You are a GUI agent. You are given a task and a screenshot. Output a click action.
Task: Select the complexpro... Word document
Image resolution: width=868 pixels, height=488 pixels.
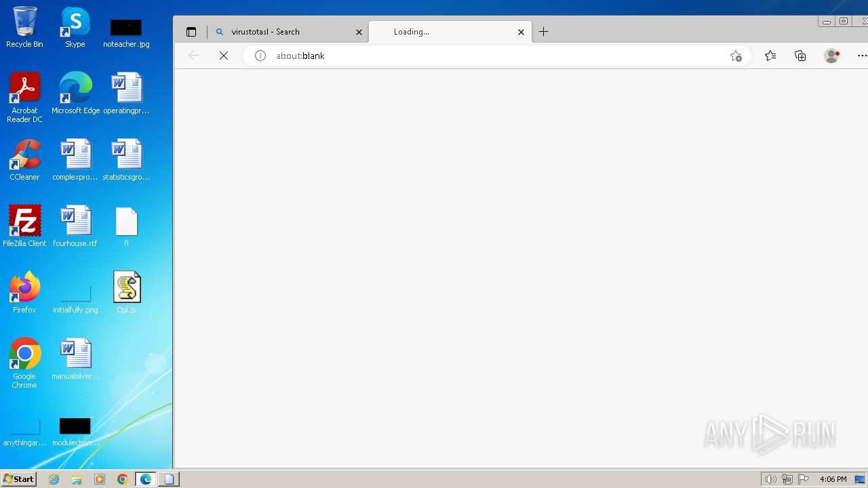pyautogui.click(x=75, y=160)
